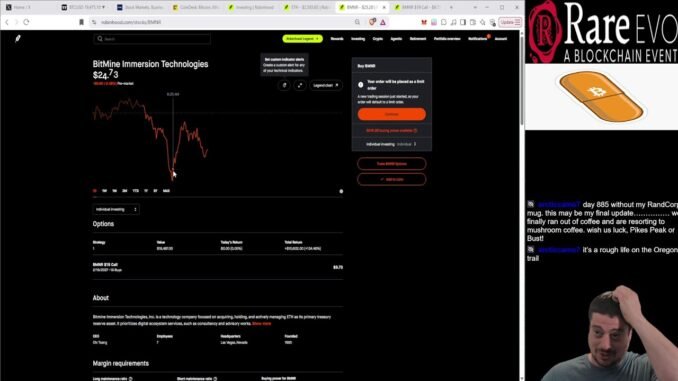Image resolution: width=678 pixels, height=381 pixels.
Task: Open Individual investing account selector in buy panel
Action: pyautogui.click(x=391, y=144)
